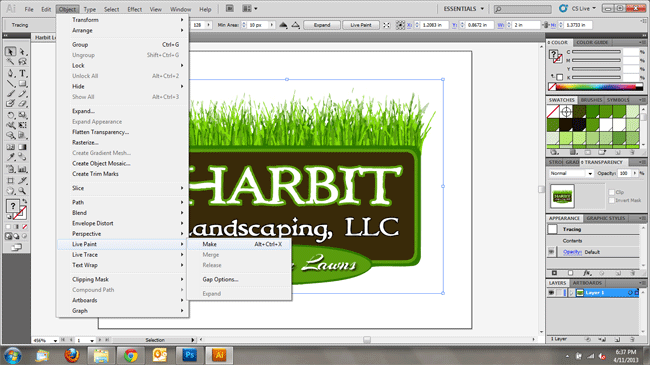Image resolution: width=650 pixels, height=365 pixels.
Task: Click the Expand button in control bar
Action: pyautogui.click(x=322, y=25)
